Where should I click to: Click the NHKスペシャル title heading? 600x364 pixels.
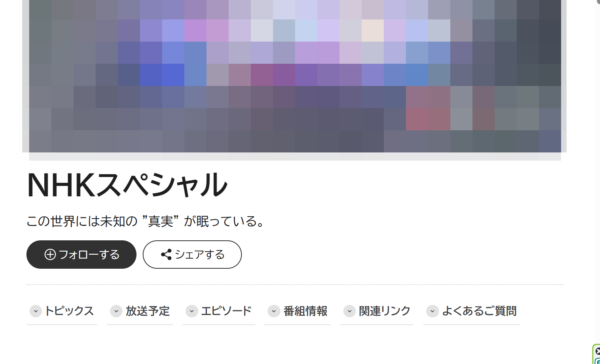tap(127, 184)
